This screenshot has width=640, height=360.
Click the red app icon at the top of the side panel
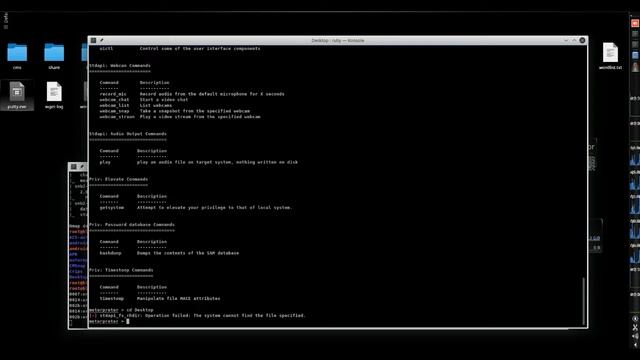[x=635, y=24]
